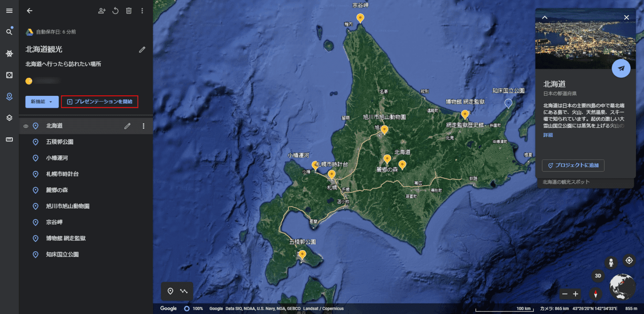Click the Google Drive icon beside auto-save
Viewport: 644px width, 314px height.
[29, 32]
